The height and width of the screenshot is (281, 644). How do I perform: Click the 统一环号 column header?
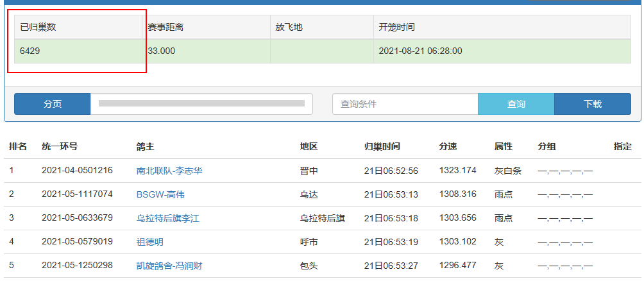(x=60, y=147)
